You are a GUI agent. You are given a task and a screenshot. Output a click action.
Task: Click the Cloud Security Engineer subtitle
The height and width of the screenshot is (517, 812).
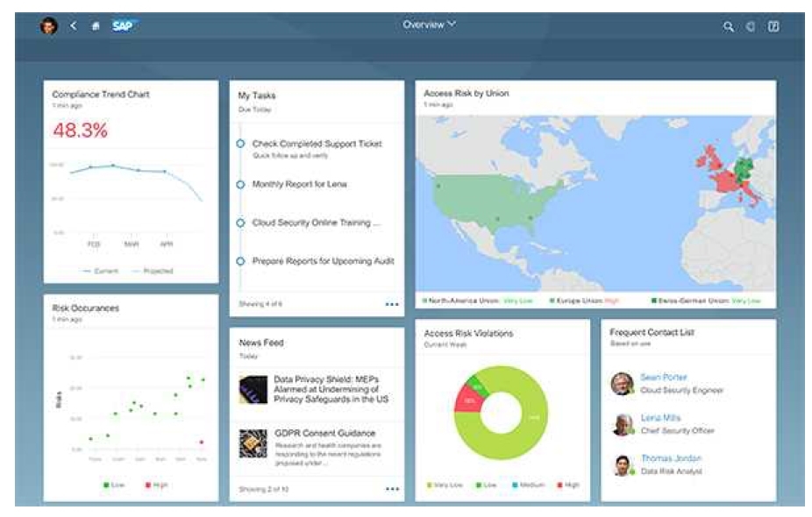click(x=682, y=390)
